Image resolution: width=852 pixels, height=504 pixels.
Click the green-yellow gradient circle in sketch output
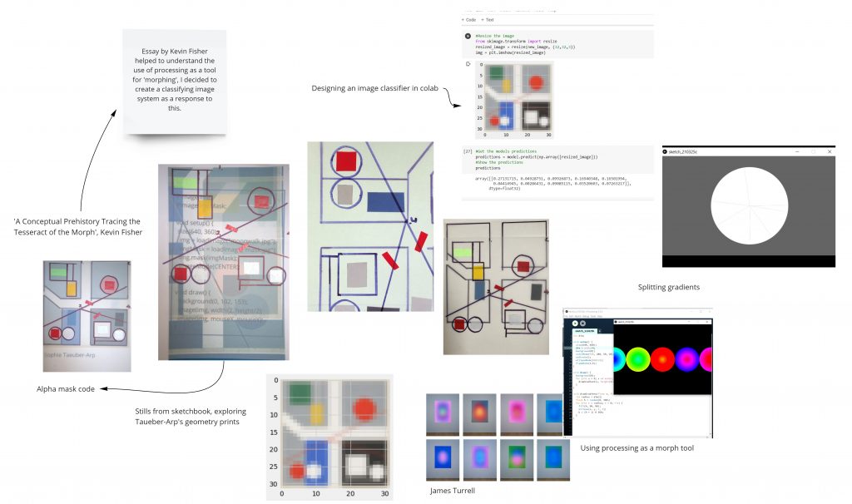click(638, 359)
